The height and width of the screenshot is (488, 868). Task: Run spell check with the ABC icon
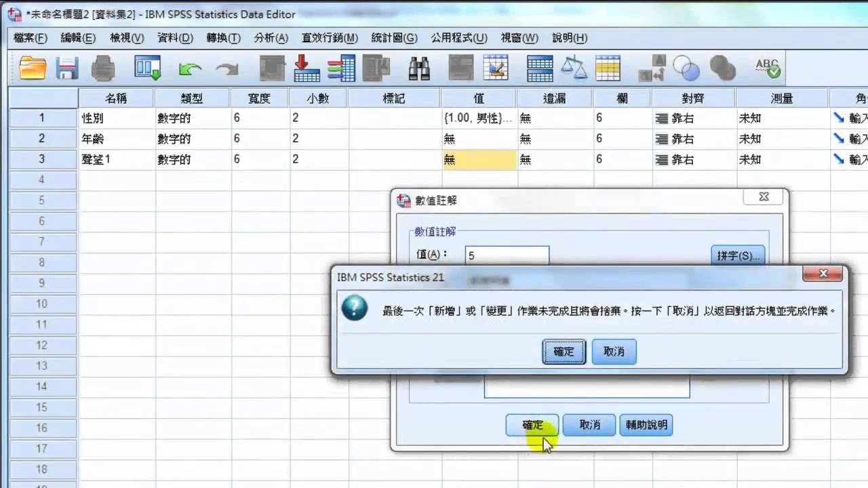point(768,68)
